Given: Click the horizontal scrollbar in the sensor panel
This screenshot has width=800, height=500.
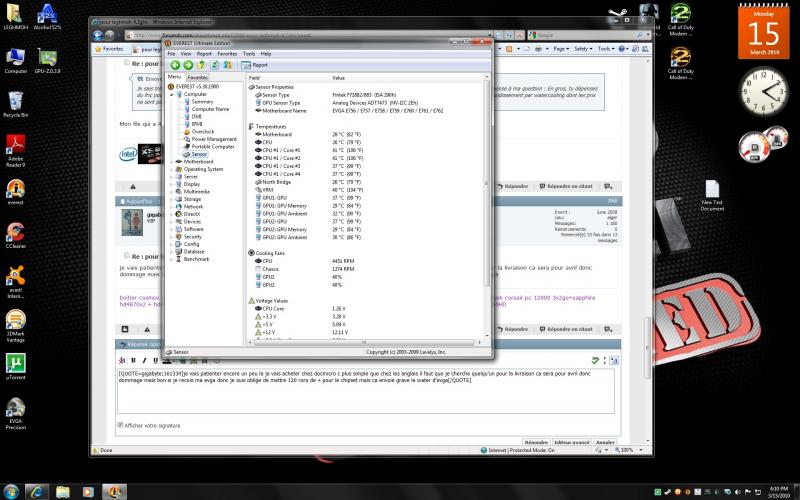Looking at the screenshot, I should point(365,343).
